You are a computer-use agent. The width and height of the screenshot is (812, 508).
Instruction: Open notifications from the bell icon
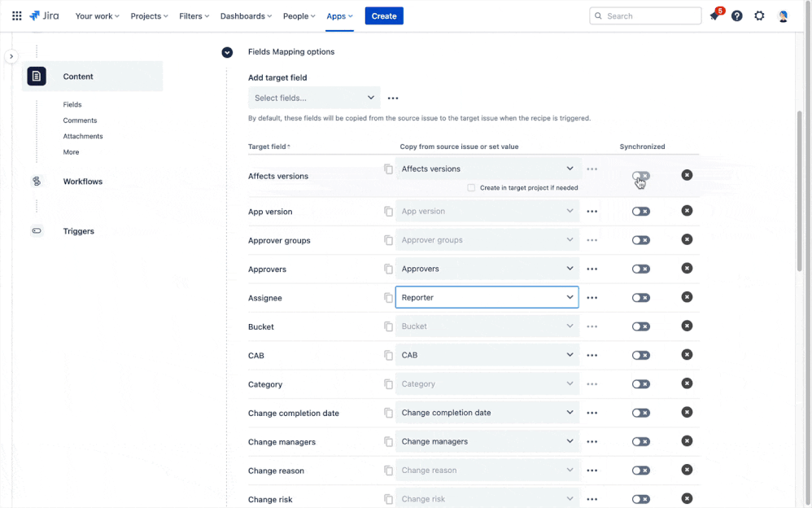714,15
